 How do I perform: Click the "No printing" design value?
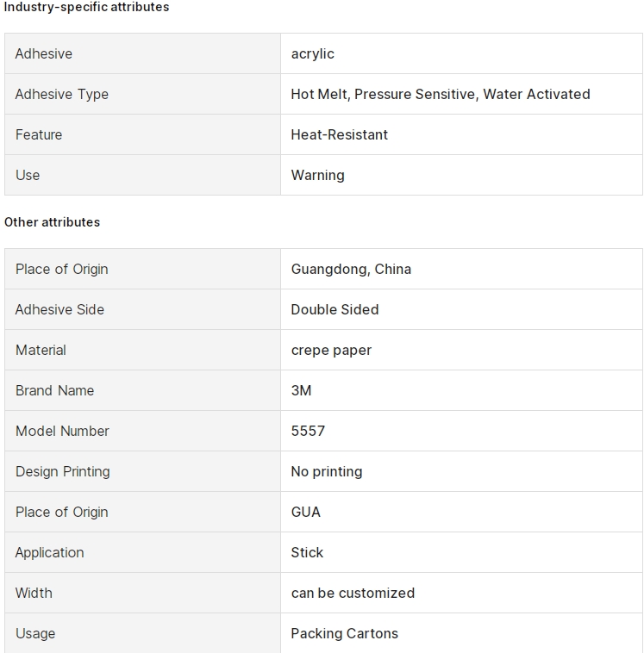(326, 471)
